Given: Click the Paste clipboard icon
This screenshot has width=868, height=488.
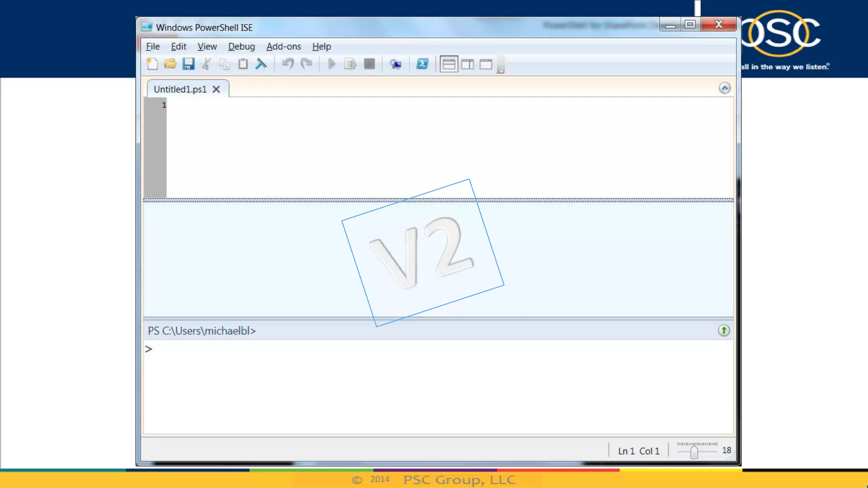Looking at the screenshot, I should pyautogui.click(x=243, y=64).
